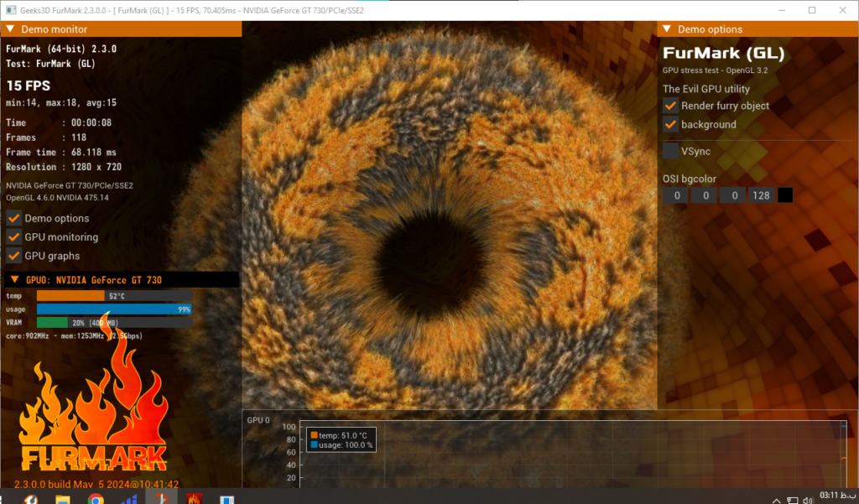The height and width of the screenshot is (504, 859).
Task: Click the large "15 FPS" readout
Action: pos(29,86)
